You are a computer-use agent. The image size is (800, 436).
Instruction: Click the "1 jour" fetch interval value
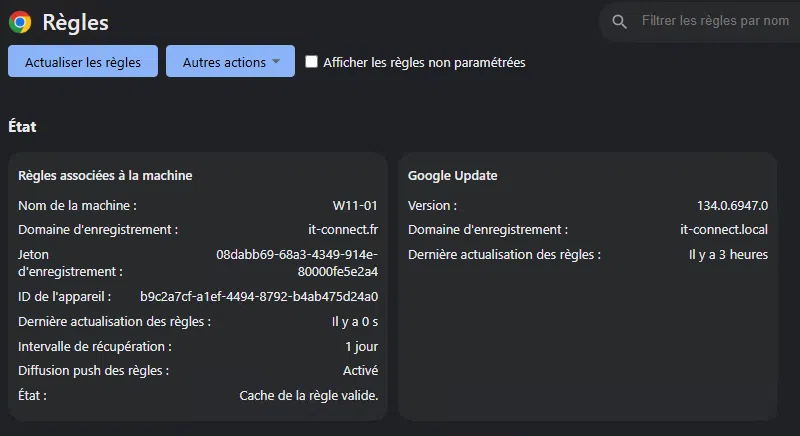[361, 346]
